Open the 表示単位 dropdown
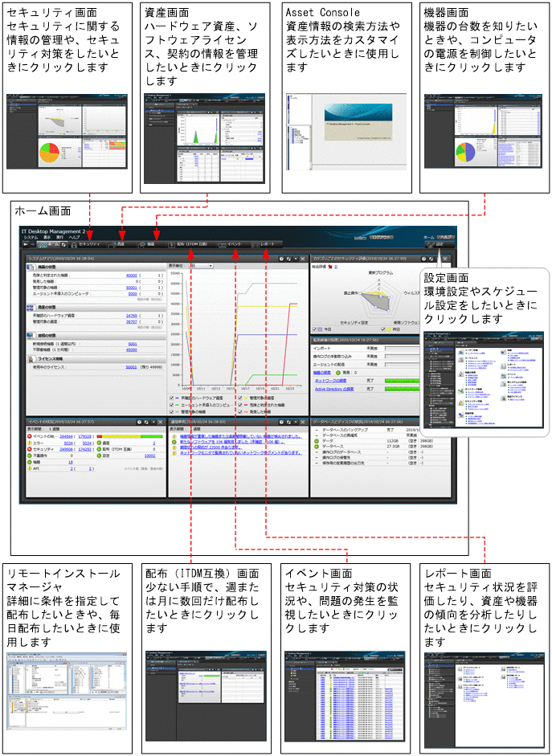Screen dimensions: 552x756 click(x=201, y=266)
